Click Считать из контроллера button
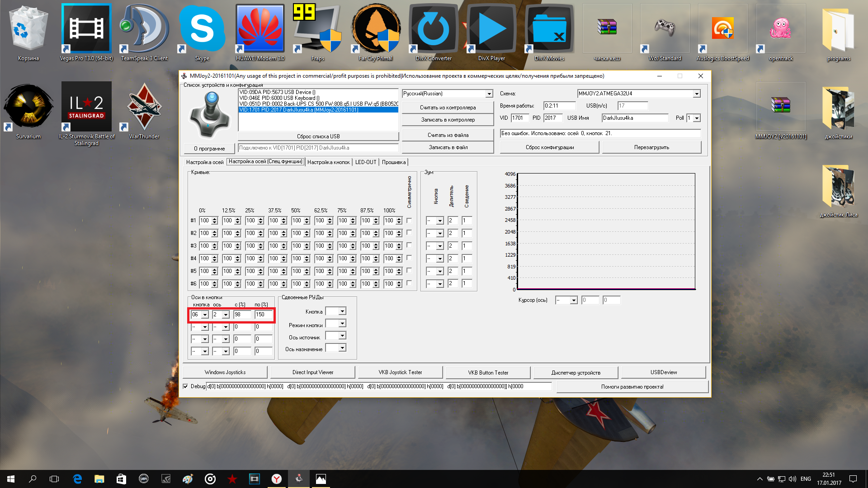This screenshot has width=868, height=488. tap(448, 108)
